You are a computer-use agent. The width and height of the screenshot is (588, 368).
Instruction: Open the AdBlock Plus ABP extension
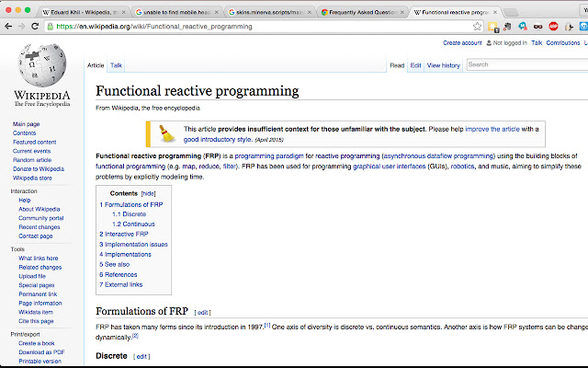coord(553,27)
